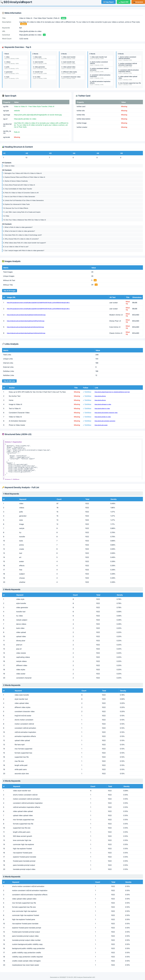Click the Schema 1: Organization heading

13,442
